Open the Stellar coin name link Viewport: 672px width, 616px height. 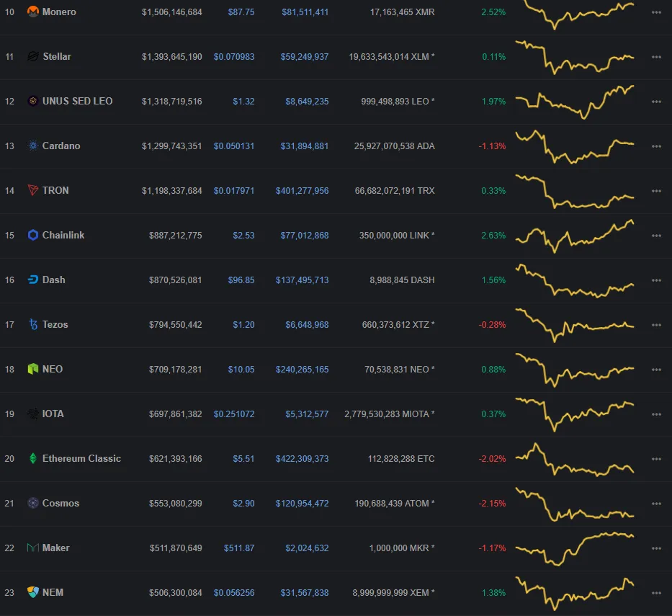point(57,56)
